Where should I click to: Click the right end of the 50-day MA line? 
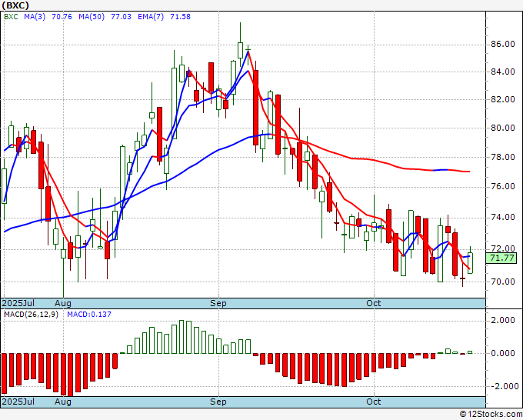468,172
